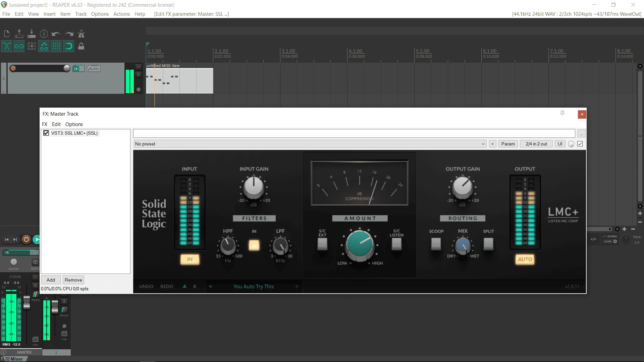
Task: Toggle the SPLIT switch
Action: click(488, 244)
